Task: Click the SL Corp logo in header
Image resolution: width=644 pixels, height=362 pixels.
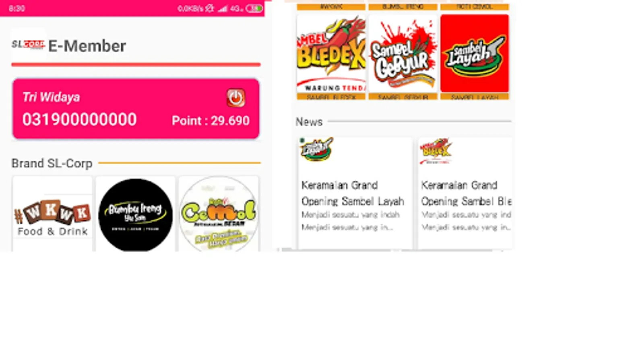Action: point(28,44)
